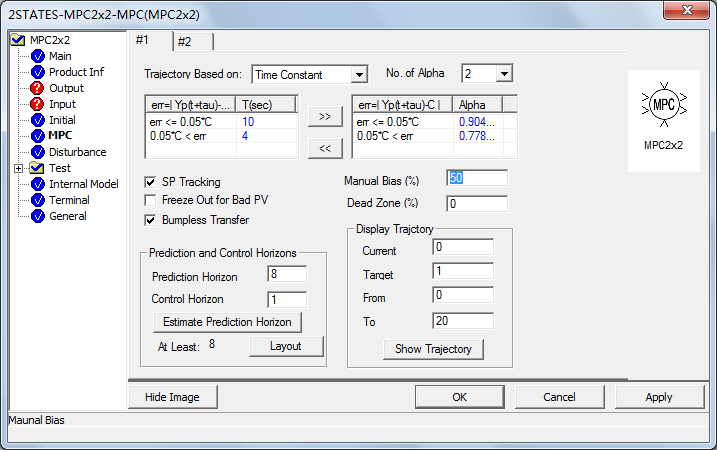Switch to the #1 tab

click(x=150, y=40)
